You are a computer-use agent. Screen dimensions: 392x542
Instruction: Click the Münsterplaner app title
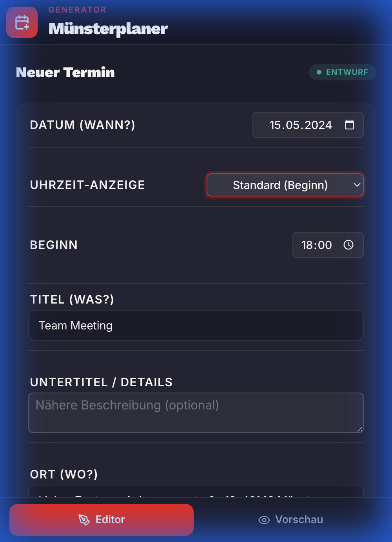tap(108, 29)
